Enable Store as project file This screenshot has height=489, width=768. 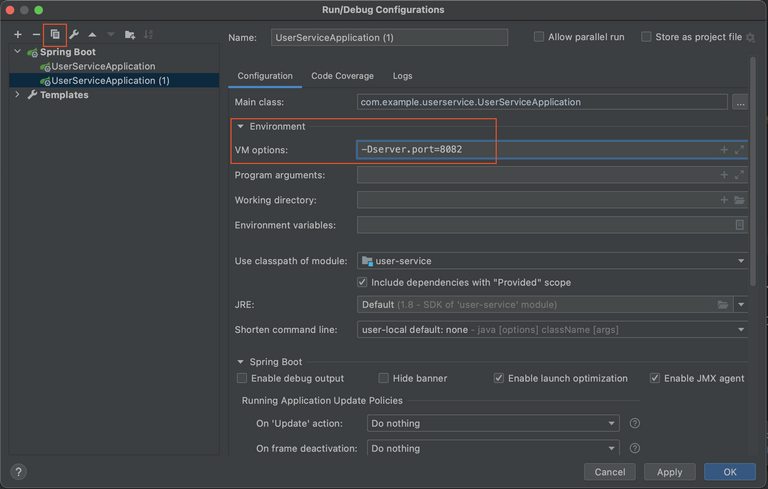pos(646,37)
